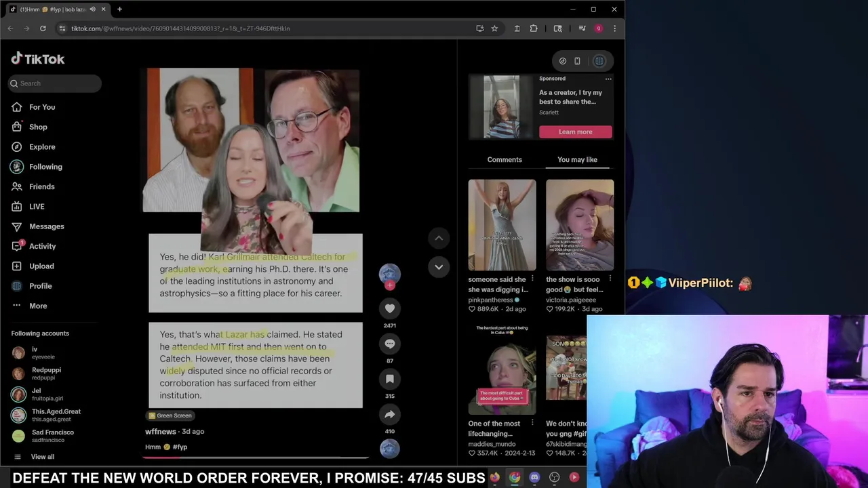The height and width of the screenshot is (488, 868).
Task: Open options for the victoria.paigeeee video
Action: [610, 279]
